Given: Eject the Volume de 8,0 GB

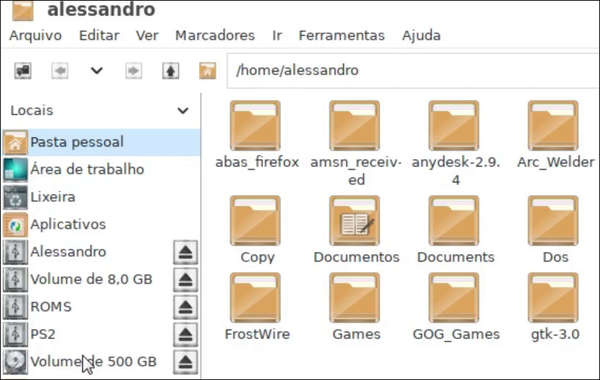Looking at the screenshot, I should pyautogui.click(x=186, y=280).
